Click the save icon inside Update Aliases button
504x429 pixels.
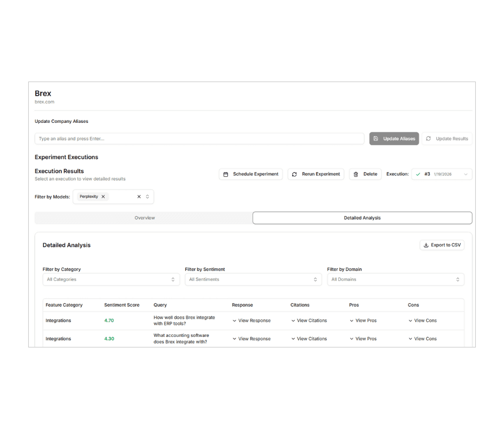[376, 138]
